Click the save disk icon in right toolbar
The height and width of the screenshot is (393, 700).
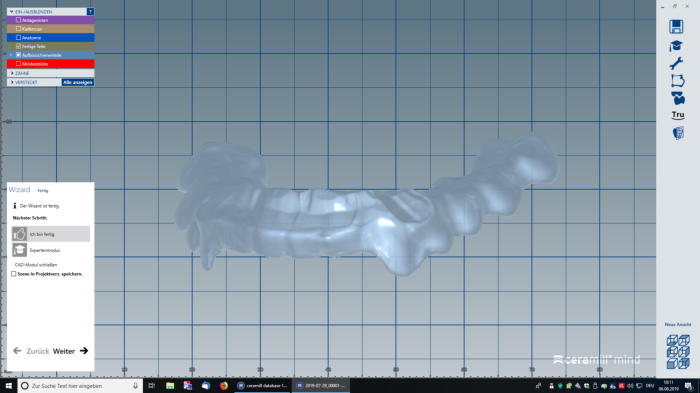pos(676,27)
